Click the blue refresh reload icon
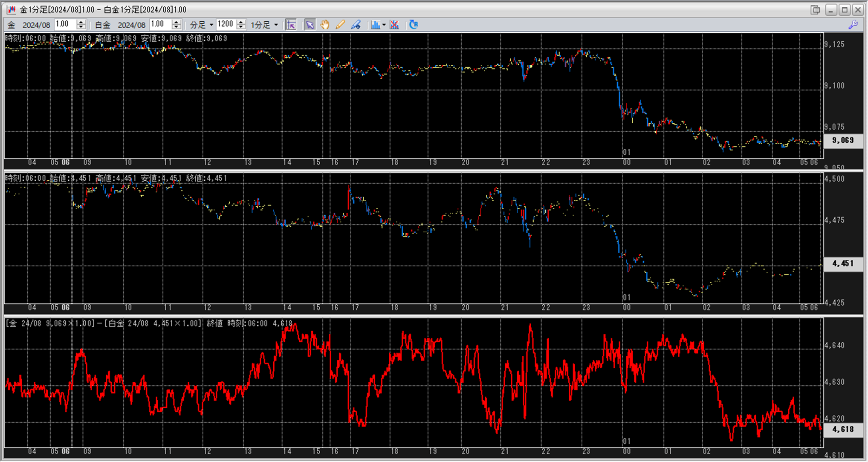Screen dimensions: 868x462 click(x=413, y=25)
